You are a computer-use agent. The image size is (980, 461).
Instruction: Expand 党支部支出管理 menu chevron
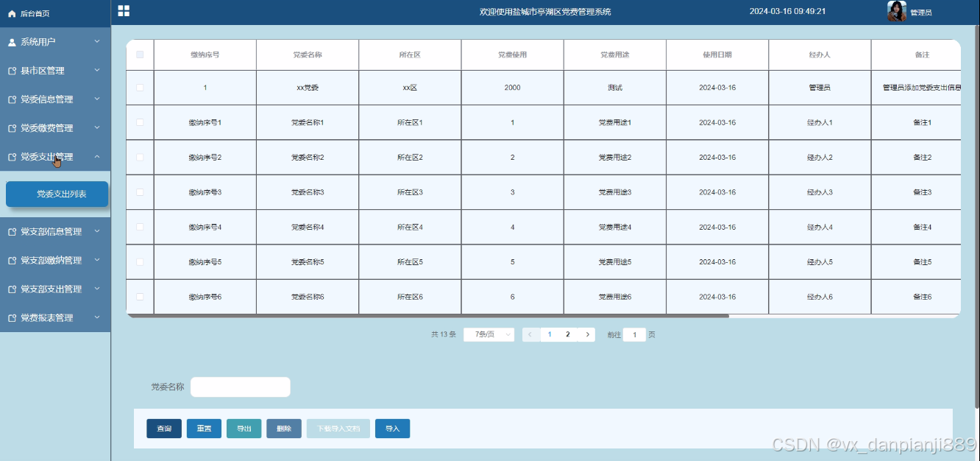point(97,288)
